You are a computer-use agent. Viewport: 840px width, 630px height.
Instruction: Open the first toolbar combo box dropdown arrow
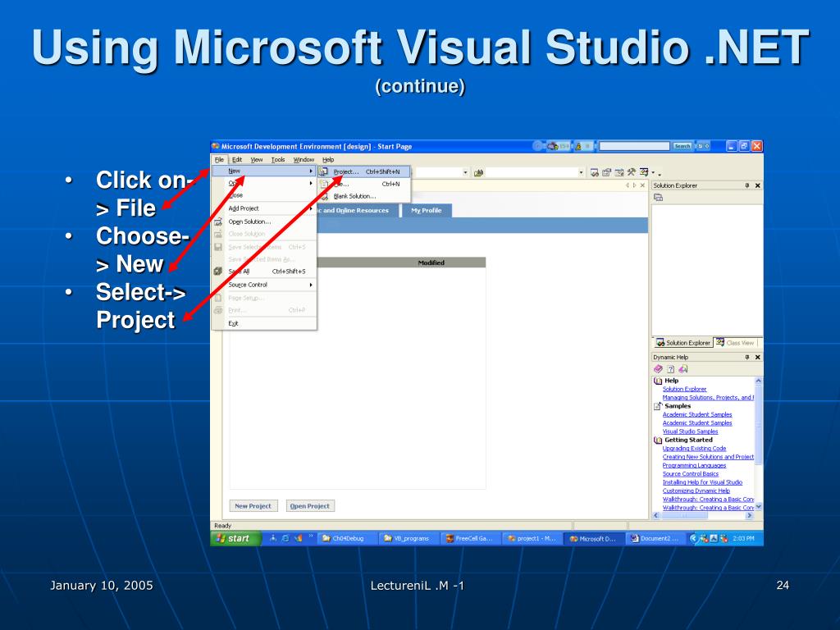(465, 172)
